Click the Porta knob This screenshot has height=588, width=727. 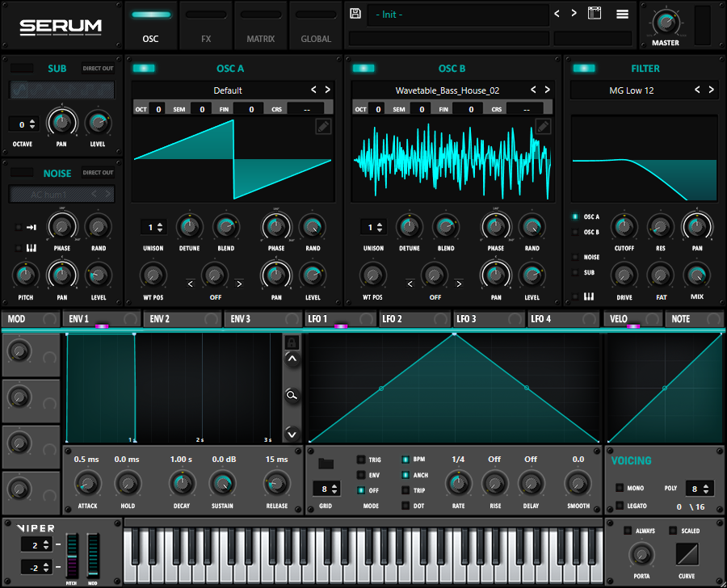[x=641, y=554]
